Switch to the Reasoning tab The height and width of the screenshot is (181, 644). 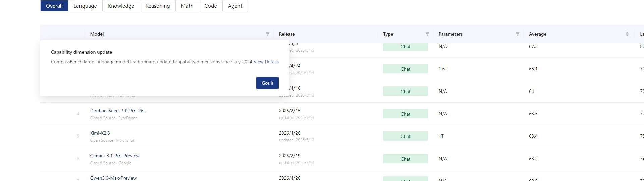click(158, 6)
